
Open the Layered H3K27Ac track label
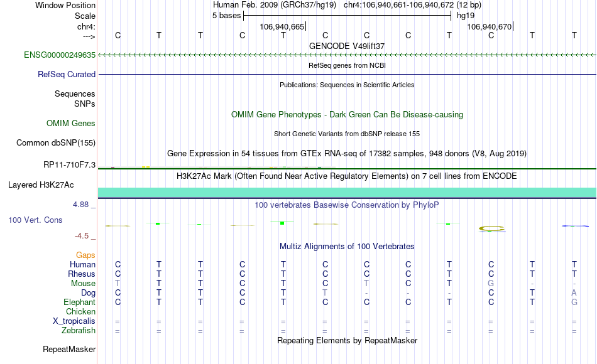(x=41, y=185)
